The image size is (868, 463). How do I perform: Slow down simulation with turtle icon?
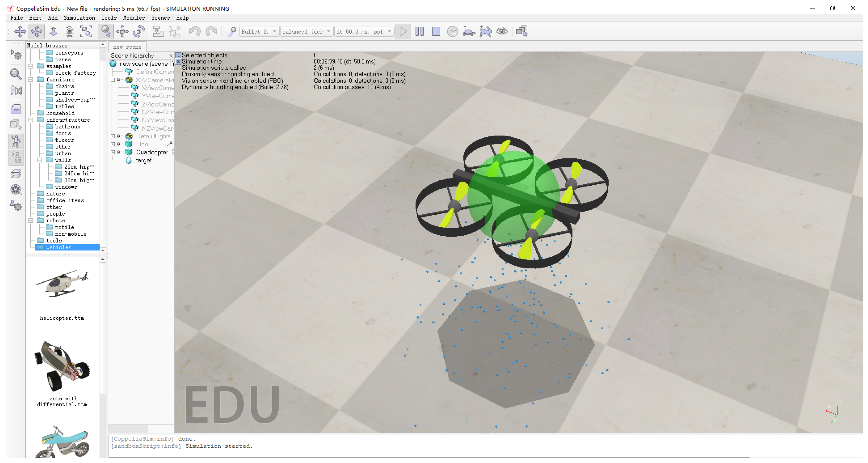point(469,32)
